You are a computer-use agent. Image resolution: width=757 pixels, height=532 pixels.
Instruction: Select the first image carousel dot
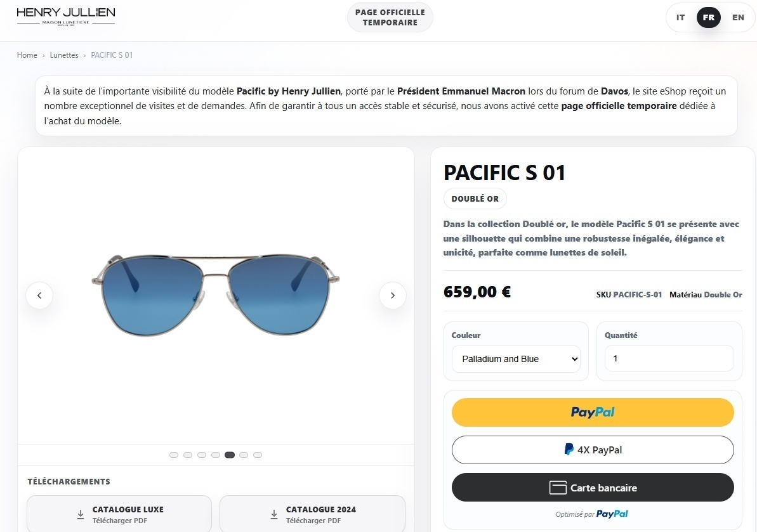[174, 455]
